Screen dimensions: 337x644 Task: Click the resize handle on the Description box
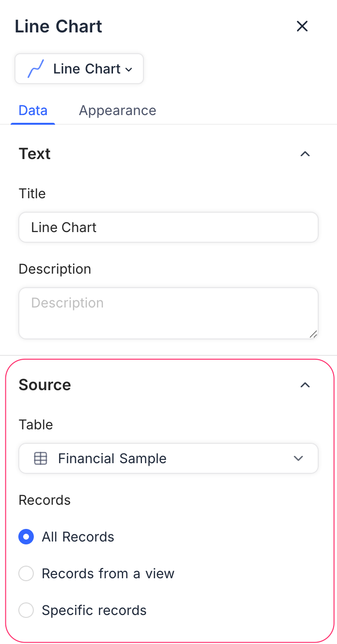tap(314, 334)
